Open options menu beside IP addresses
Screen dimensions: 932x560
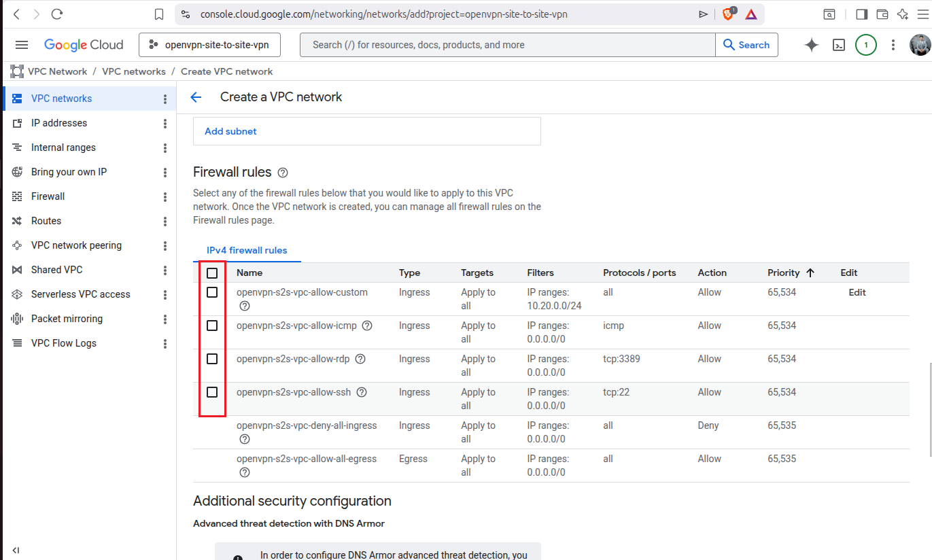click(165, 124)
